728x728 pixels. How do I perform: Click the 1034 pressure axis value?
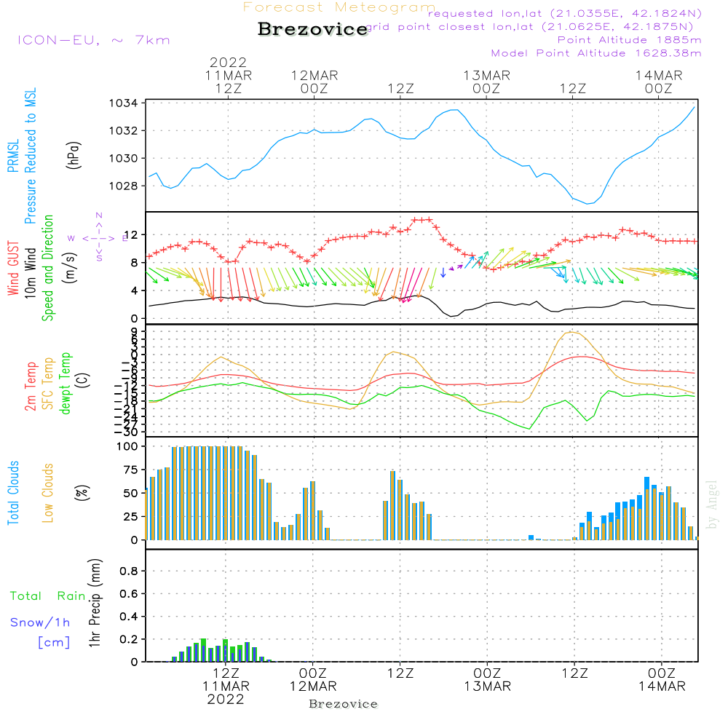pyautogui.click(x=124, y=103)
